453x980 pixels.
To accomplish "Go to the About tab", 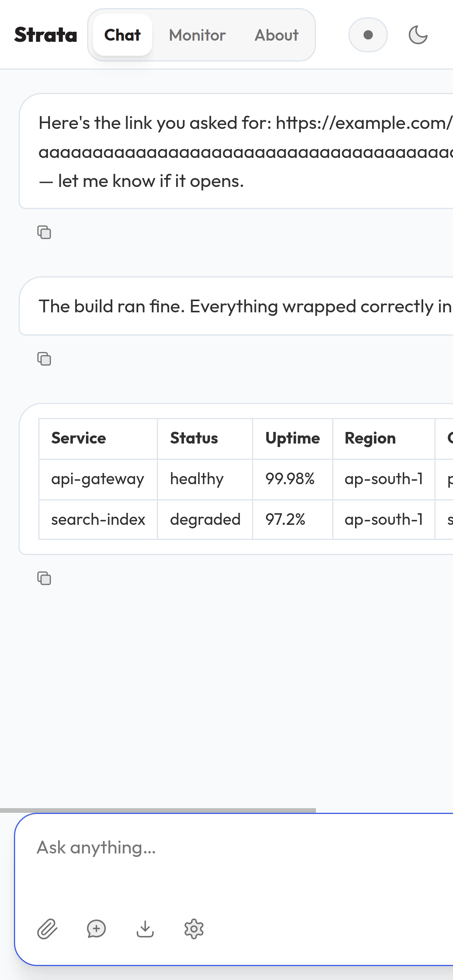I will tap(277, 35).
